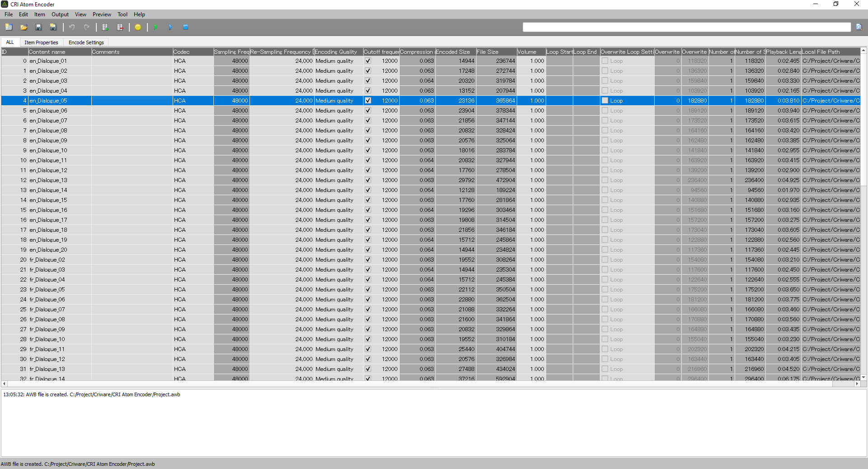
Task: Click the yellow circle encode icon
Action: (x=138, y=27)
